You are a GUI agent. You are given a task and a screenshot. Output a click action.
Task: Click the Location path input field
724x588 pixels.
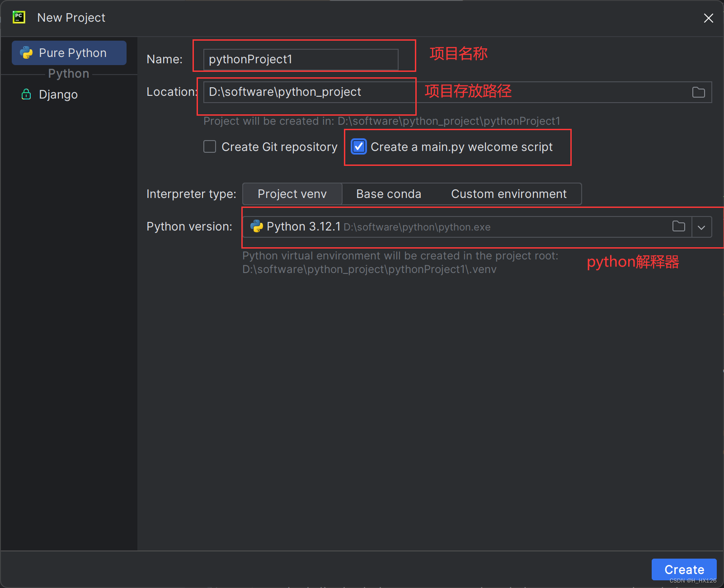click(x=457, y=92)
